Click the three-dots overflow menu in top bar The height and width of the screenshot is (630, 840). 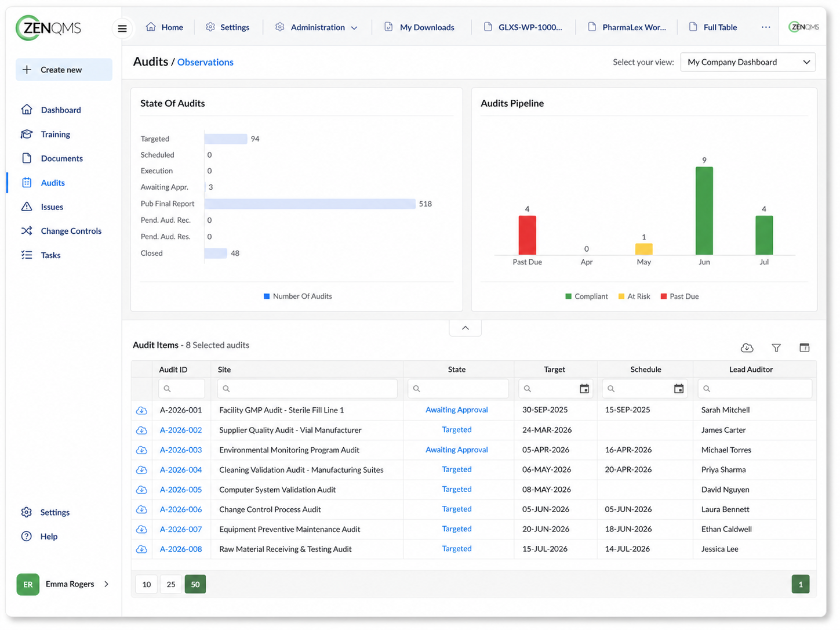point(766,27)
